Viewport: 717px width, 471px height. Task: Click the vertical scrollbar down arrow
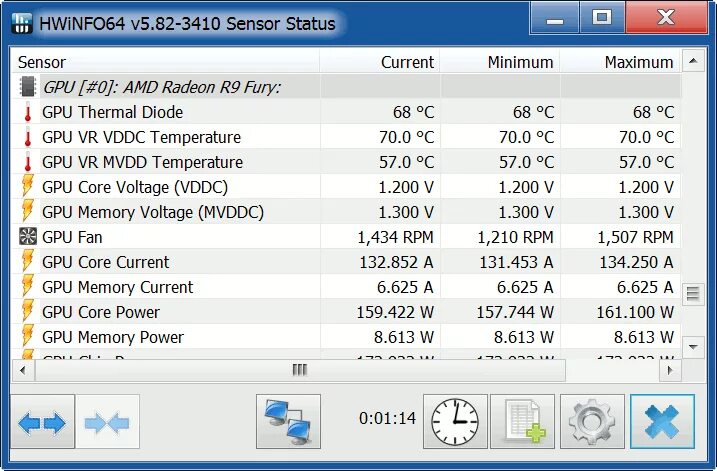(693, 347)
